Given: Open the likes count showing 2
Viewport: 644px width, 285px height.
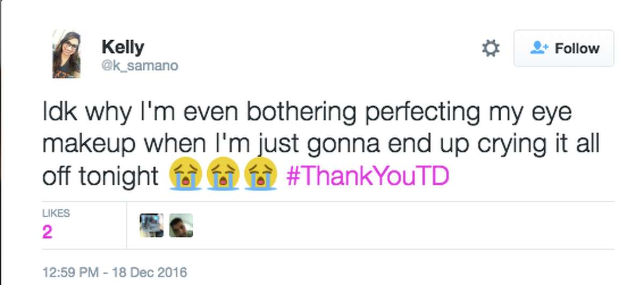Looking at the screenshot, I should pos(47,232).
